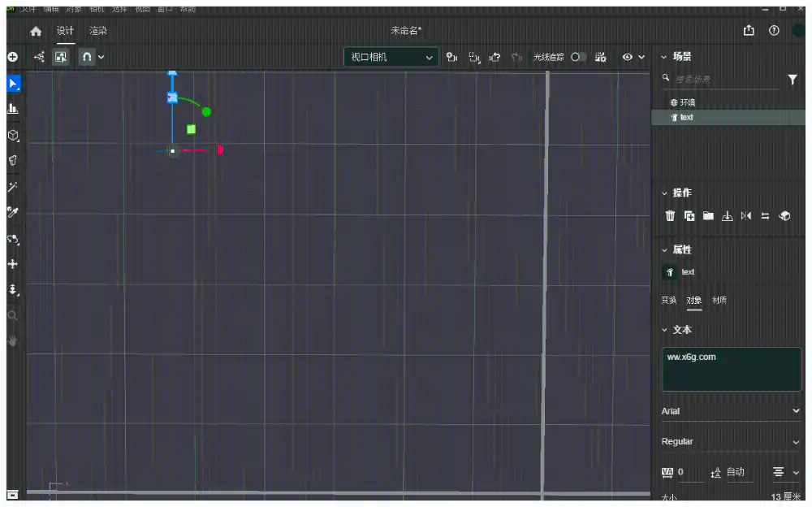Click the mirror flip icon in 操作
Image resolution: width=812 pixels, height=507 pixels.
[746, 215]
